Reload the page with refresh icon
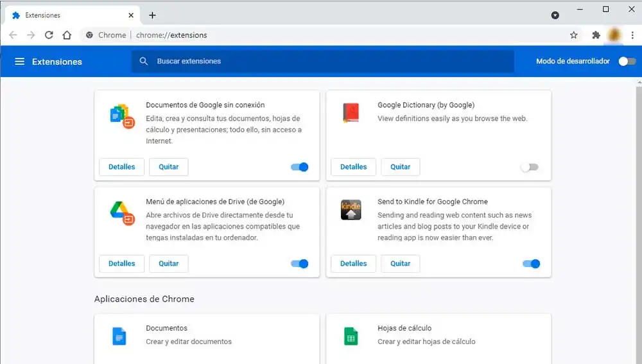The image size is (642, 364). pyautogui.click(x=49, y=35)
